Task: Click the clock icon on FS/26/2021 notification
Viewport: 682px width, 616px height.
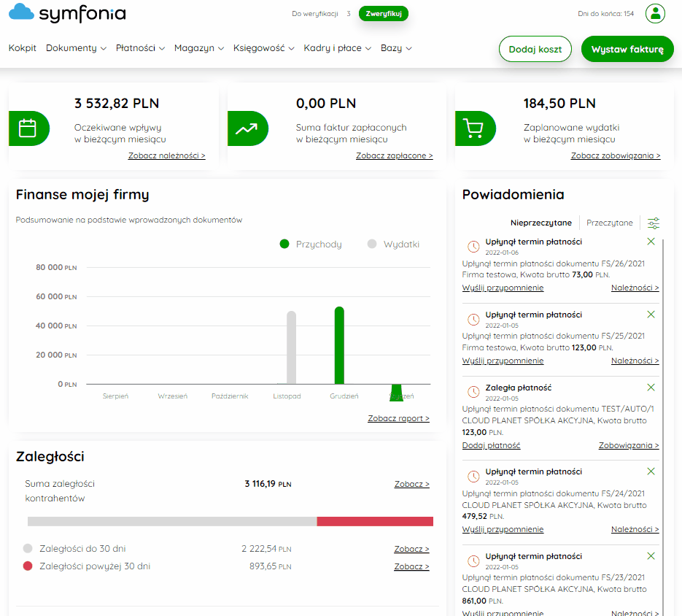Action: 473,247
